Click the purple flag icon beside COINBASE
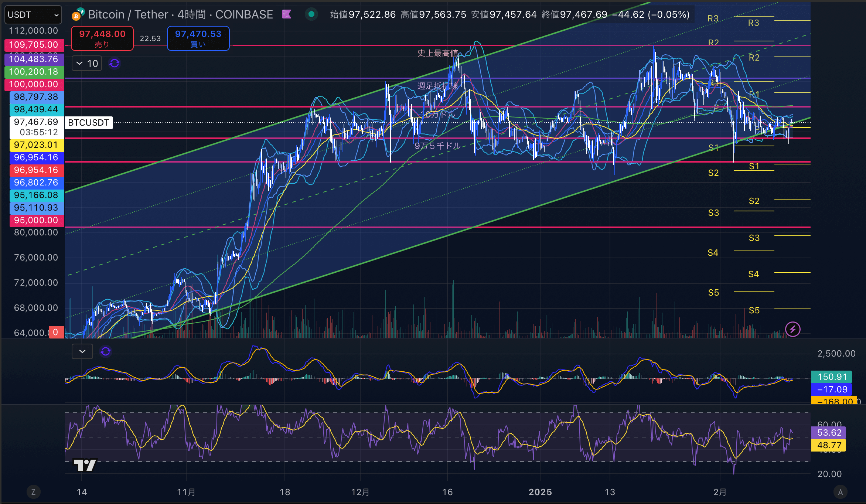 (287, 14)
